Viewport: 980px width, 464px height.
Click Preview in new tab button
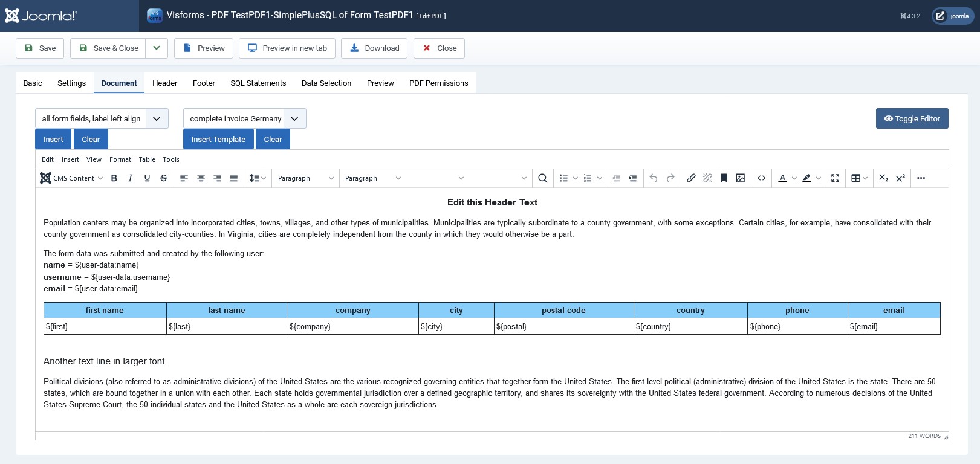[x=287, y=48]
